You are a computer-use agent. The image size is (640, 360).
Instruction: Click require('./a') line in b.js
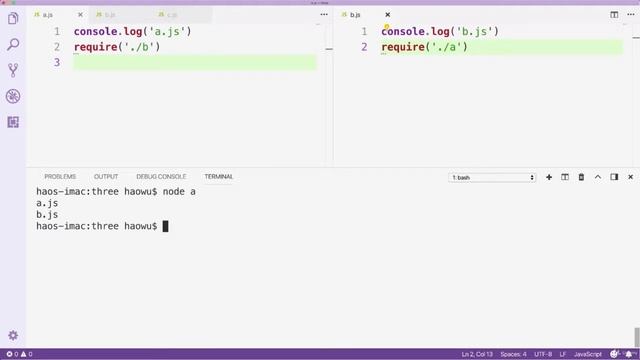tap(424, 47)
